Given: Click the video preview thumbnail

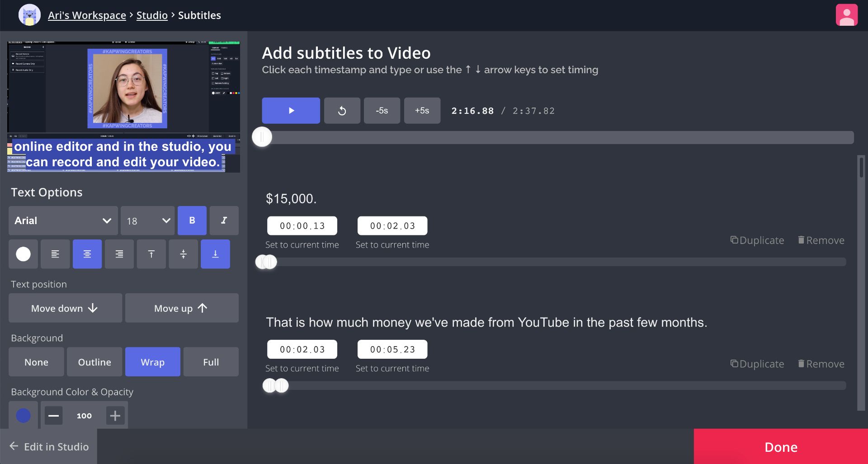Looking at the screenshot, I should (x=123, y=107).
